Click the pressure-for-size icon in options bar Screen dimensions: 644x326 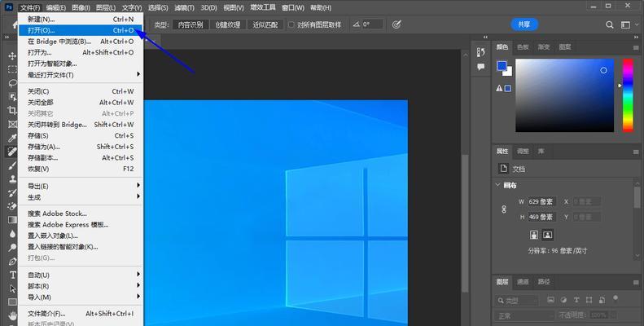click(396, 24)
